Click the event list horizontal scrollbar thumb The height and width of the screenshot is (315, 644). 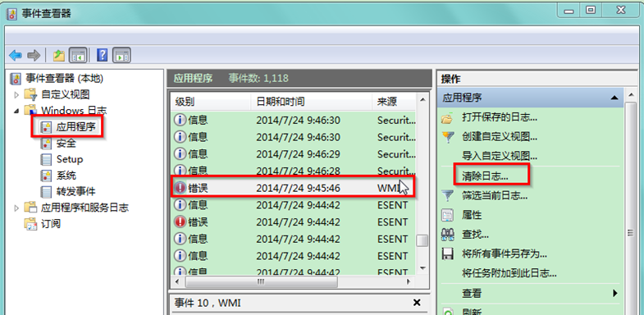(x=261, y=281)
